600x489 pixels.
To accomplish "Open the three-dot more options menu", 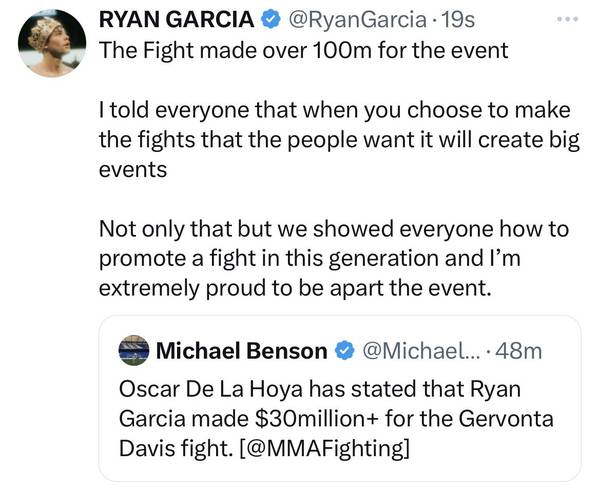I will point(568,20).
